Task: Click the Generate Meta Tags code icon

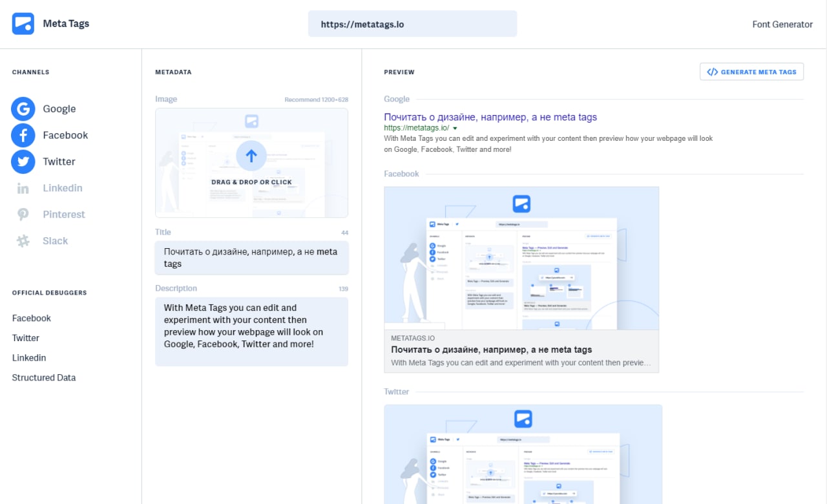Action: pyautogui.click(x=712, y=72)
